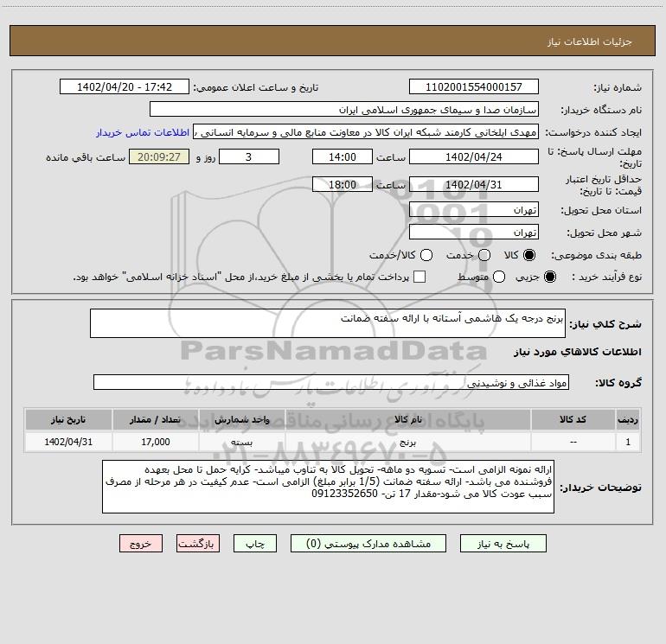Viewport: 666px width, 644px height.
Task: Click the delivery city تهران field
Action: click(x=474, y=232)
